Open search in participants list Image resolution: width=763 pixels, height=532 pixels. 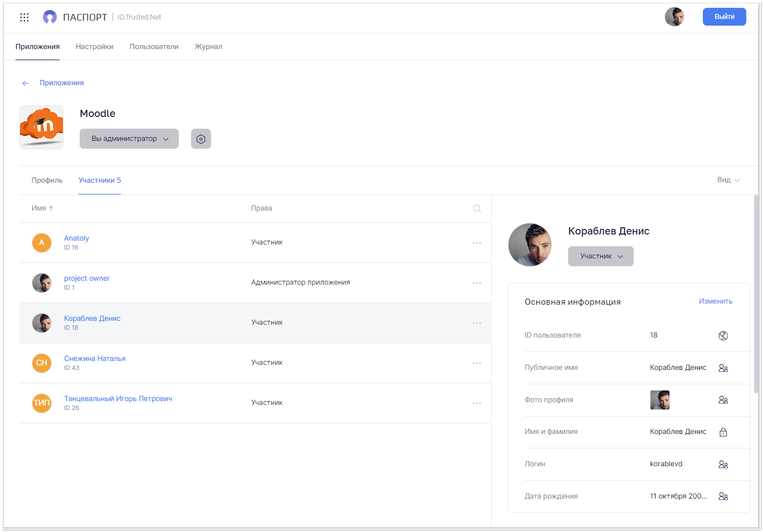click(x=477, y=208)
